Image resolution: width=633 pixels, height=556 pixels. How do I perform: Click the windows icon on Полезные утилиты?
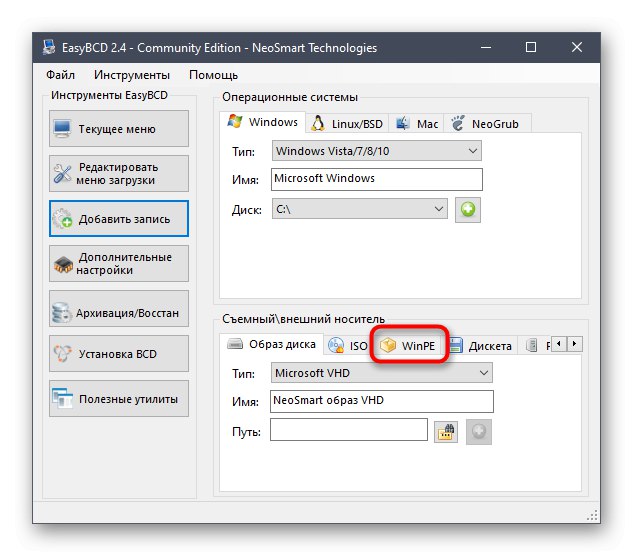[x=62, y=399]
